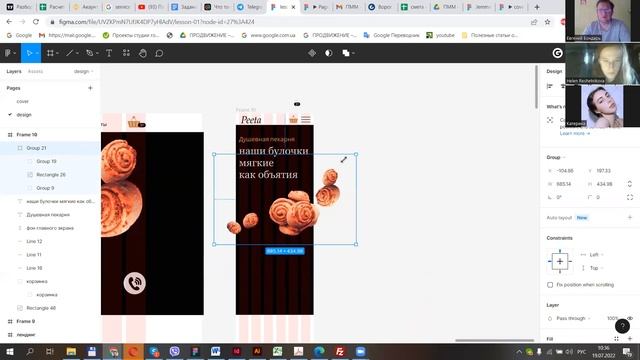Open Zoom from the taskbar
This screenshot has width=640, height=360.
click(x=360, y=351)
